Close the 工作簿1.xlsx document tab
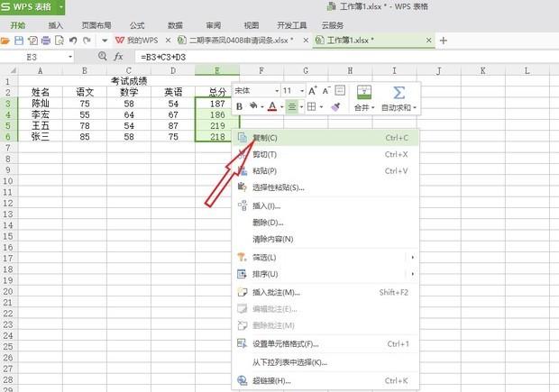 point(429,41)
